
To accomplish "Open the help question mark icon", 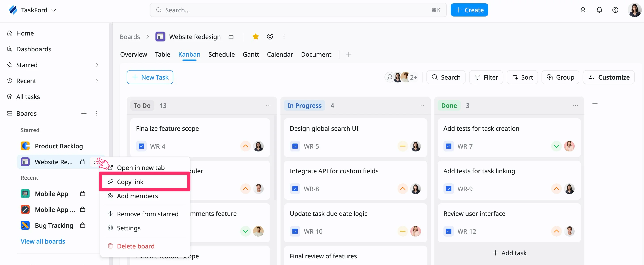I will 615,10.
